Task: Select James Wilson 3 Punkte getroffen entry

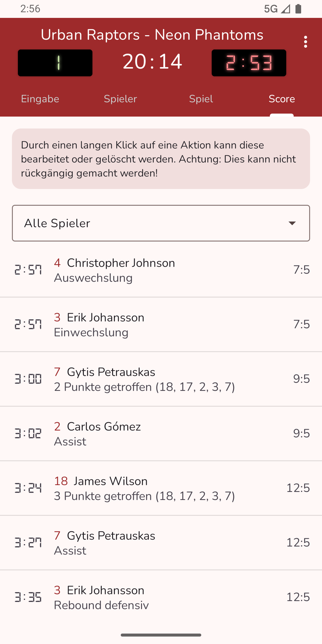Action: [161, 488]
